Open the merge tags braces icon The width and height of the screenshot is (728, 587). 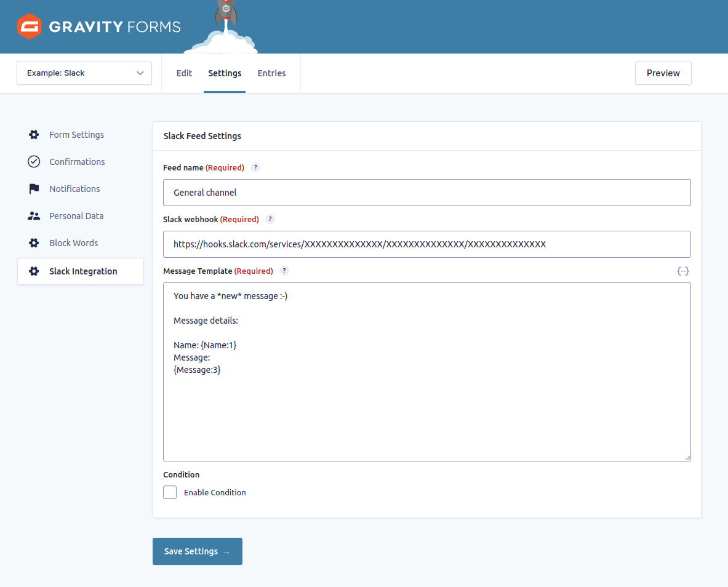[x=682, y=271]
